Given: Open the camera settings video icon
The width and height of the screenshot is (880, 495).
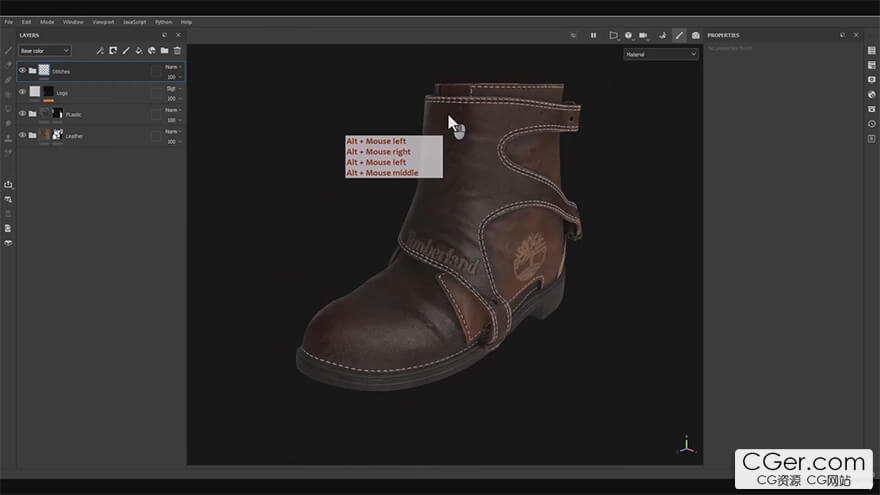Looking at the screenshot, I should click(x=644, y=35).
